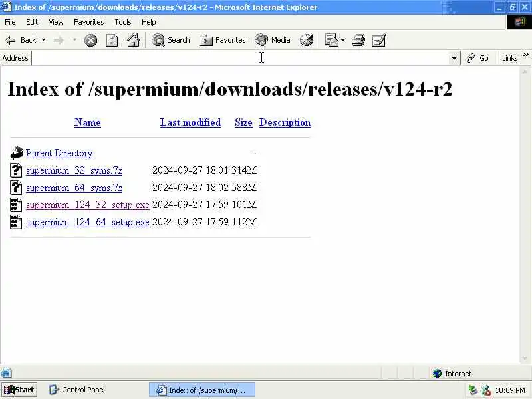Stop page loading with Stop icon
Image resolution: width=532 pixels, height=399 pixels.
point(90,41)
